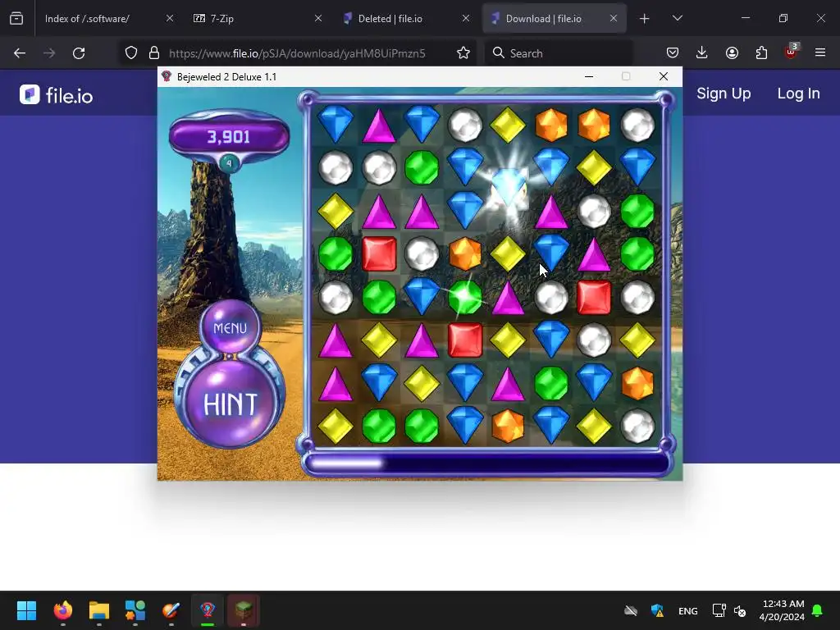The width and height of the screenshot is (840, 630).
Task: Switch to the 7-Zip tab
Action: click(257, 18)
